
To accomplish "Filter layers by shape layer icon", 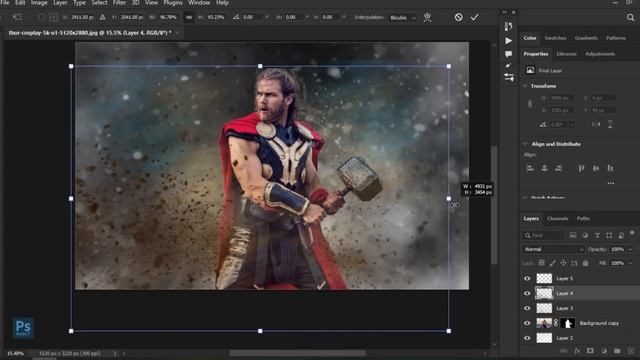I will 609,236.
